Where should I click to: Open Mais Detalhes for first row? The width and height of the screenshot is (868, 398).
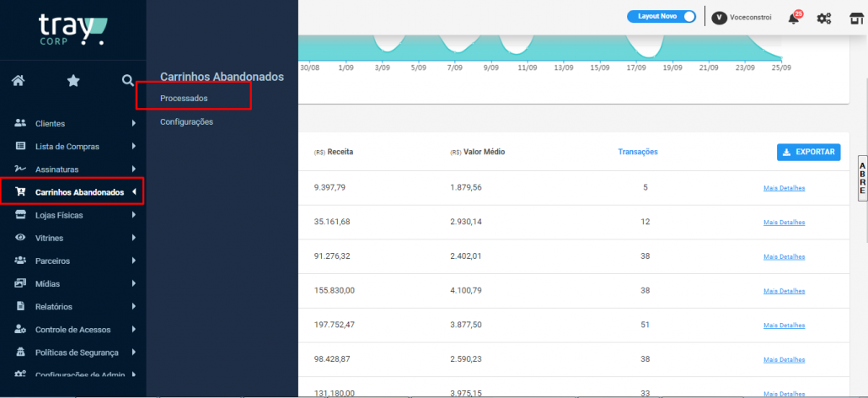[x=784, y=188]
